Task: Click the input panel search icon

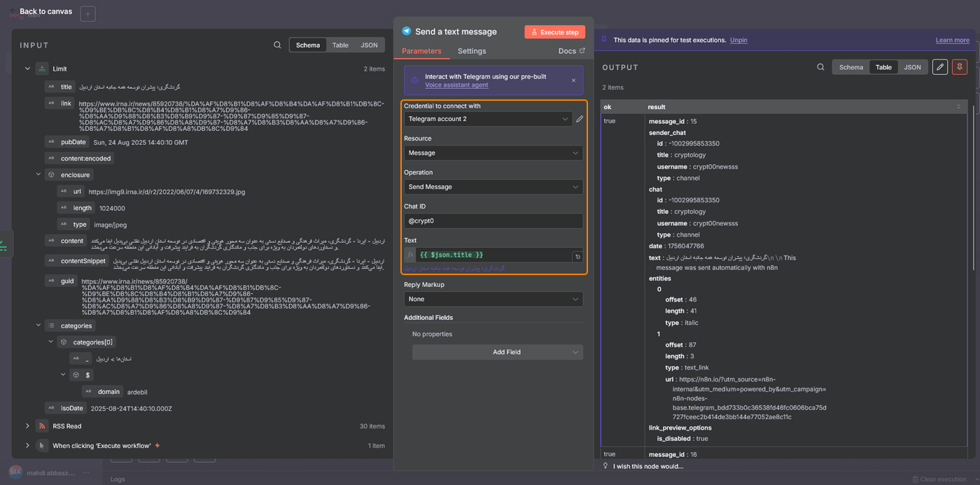Action: coord(278,45)
